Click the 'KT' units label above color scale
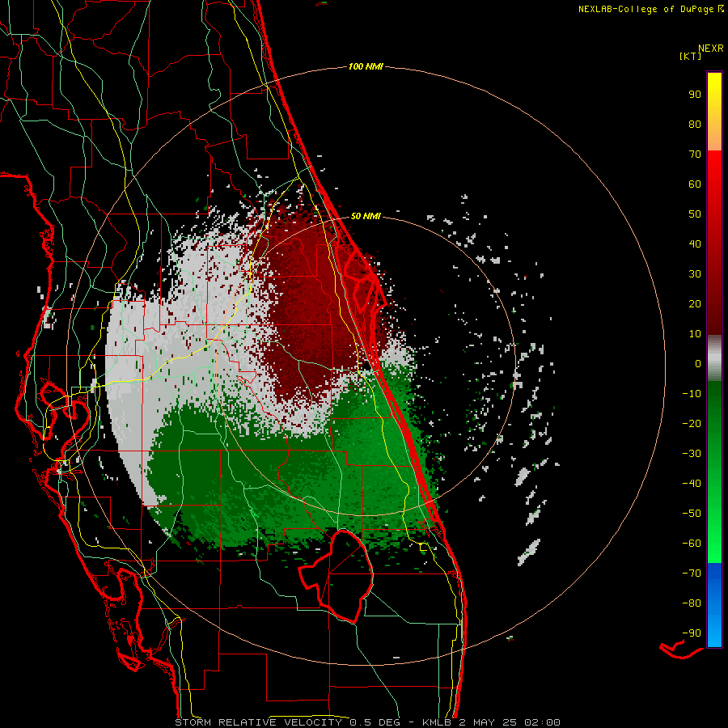Image resolution: width=728 pixels, height=728 pixels. 691,56
